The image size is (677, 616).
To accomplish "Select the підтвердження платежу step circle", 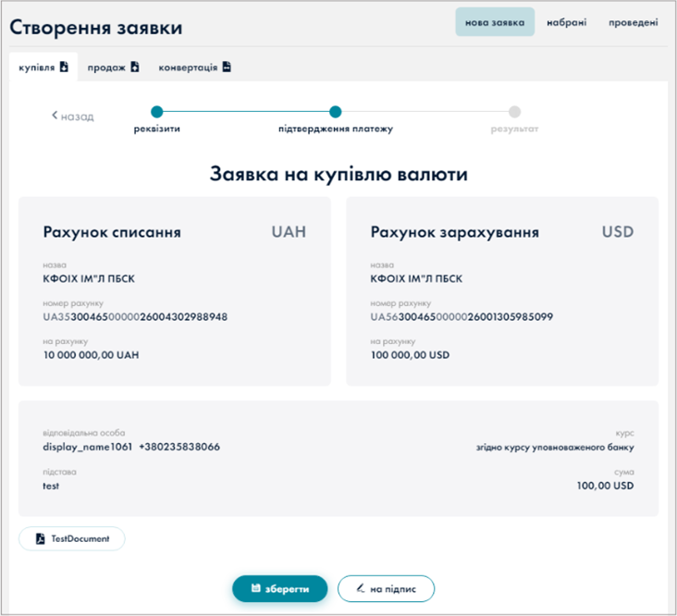I will coord(335,112).
